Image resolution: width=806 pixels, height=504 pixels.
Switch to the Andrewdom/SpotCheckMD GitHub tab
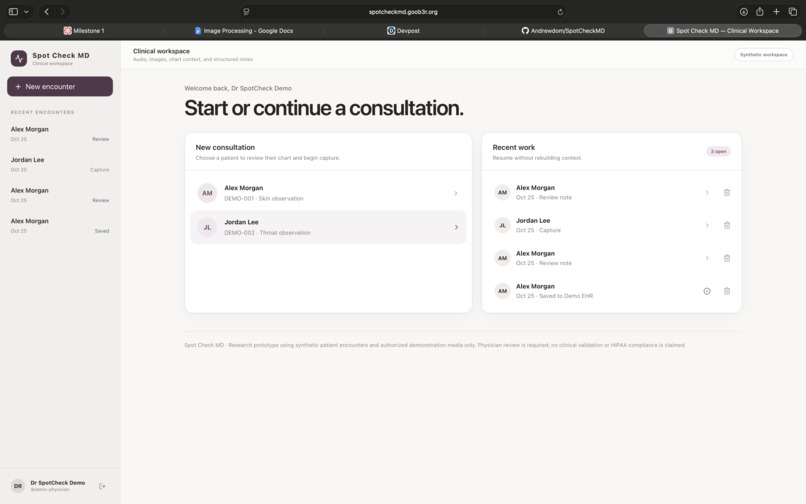click(x=563, y=31)
